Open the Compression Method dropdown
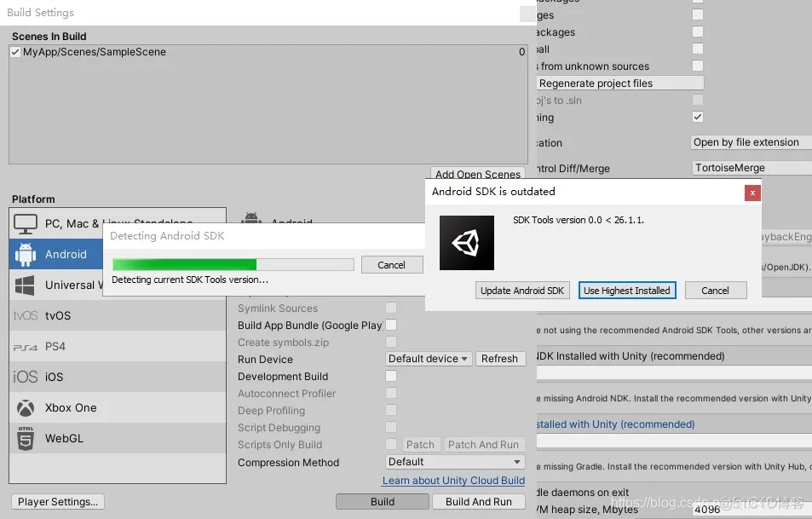This screenshot has height=519, width=812. tap(455, 462)
